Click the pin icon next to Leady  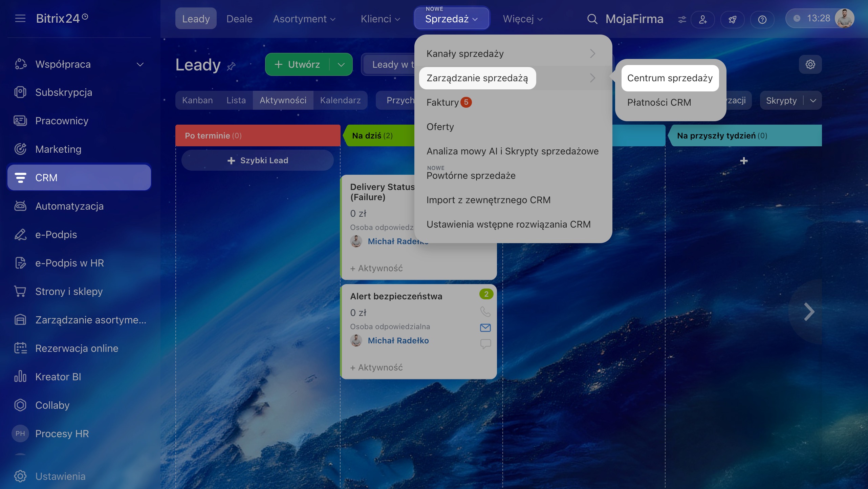click(x=231, y=66)
